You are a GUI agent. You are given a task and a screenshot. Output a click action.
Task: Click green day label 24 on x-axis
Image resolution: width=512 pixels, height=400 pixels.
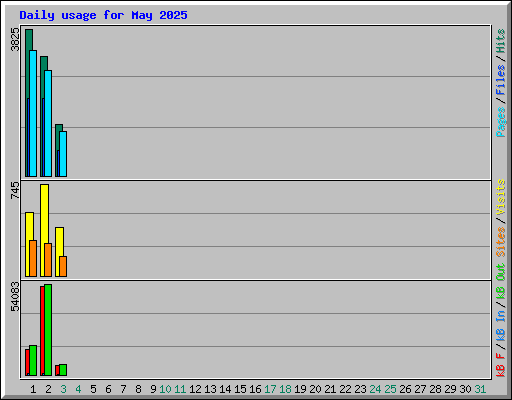375,389
